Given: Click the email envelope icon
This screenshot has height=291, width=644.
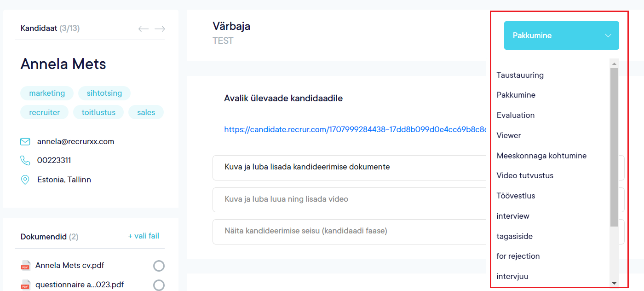Looking at the screenshot, I should (x=25, y=141).
